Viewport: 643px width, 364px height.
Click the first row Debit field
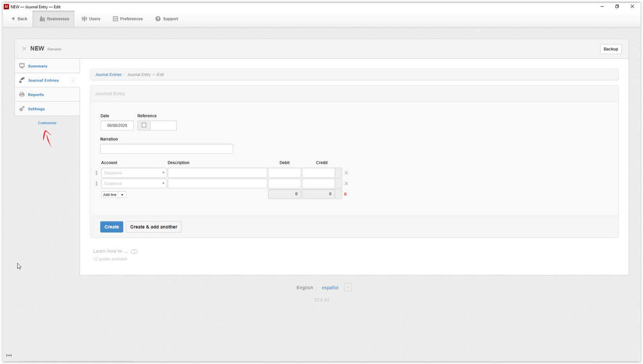pyautogui.click(x=284, y=173)
